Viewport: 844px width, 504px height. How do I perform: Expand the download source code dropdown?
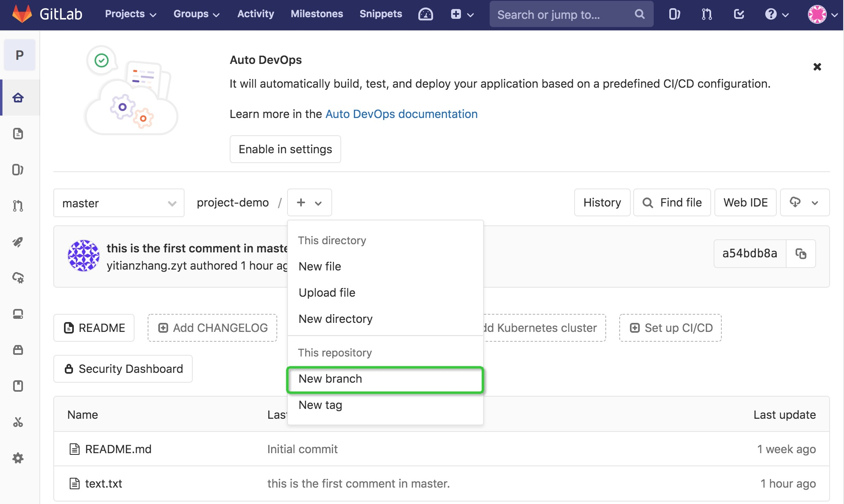[x=805, y=202]
